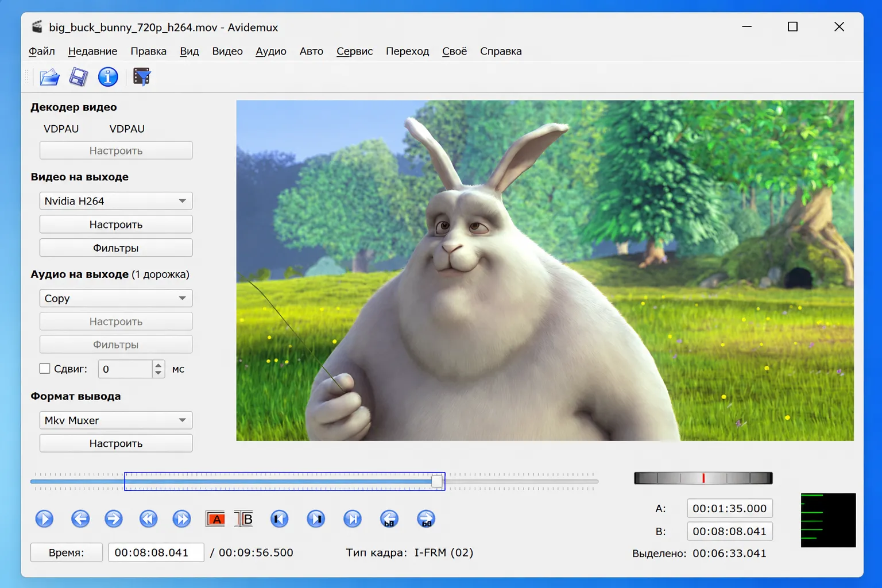882x588 pixels.
Task: Click the marker B time field
Action: tap(730, 531)
